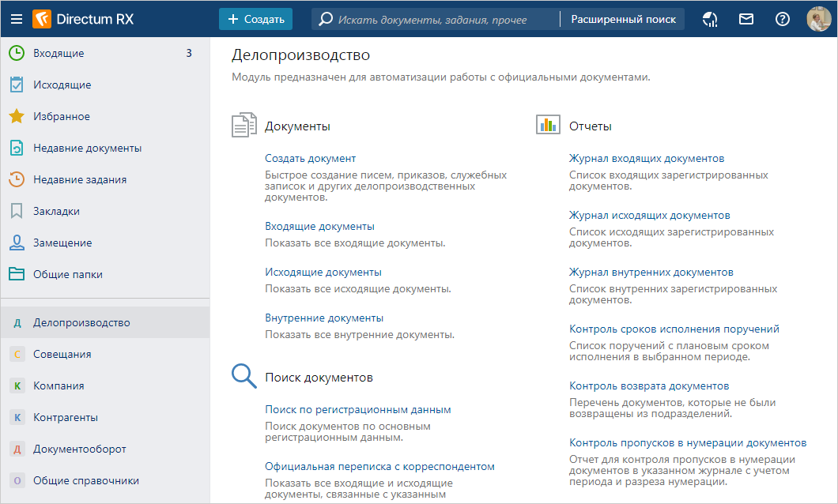The height and width of the screenshot is (504, 838).
Task: Open Журнал входящих документов report
Action: pos(647,159)
